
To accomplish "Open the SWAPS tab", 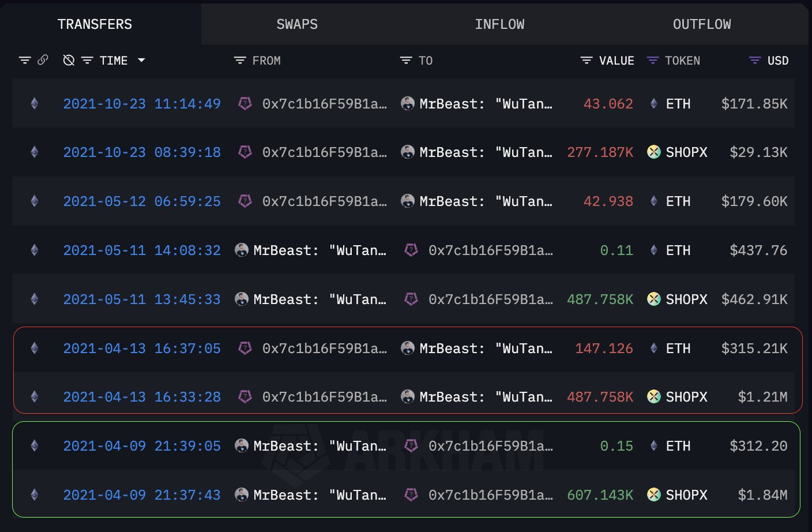I will [297, 24].
